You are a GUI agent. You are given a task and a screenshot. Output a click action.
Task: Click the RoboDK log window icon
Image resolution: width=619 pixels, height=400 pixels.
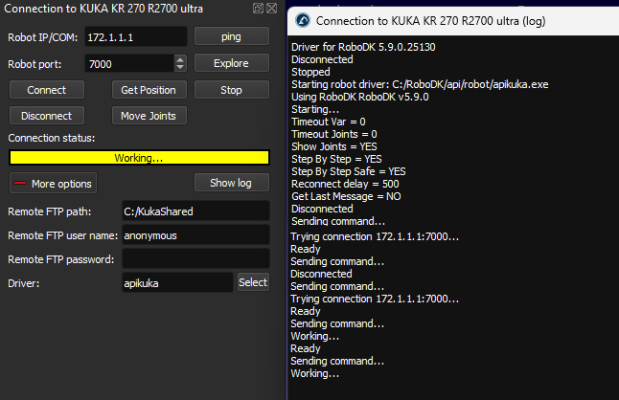click(x=301, y=20)
